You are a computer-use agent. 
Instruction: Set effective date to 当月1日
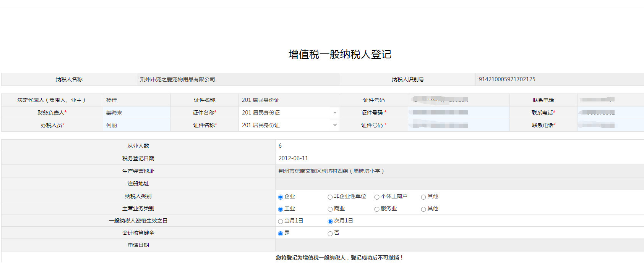(281, 221)
